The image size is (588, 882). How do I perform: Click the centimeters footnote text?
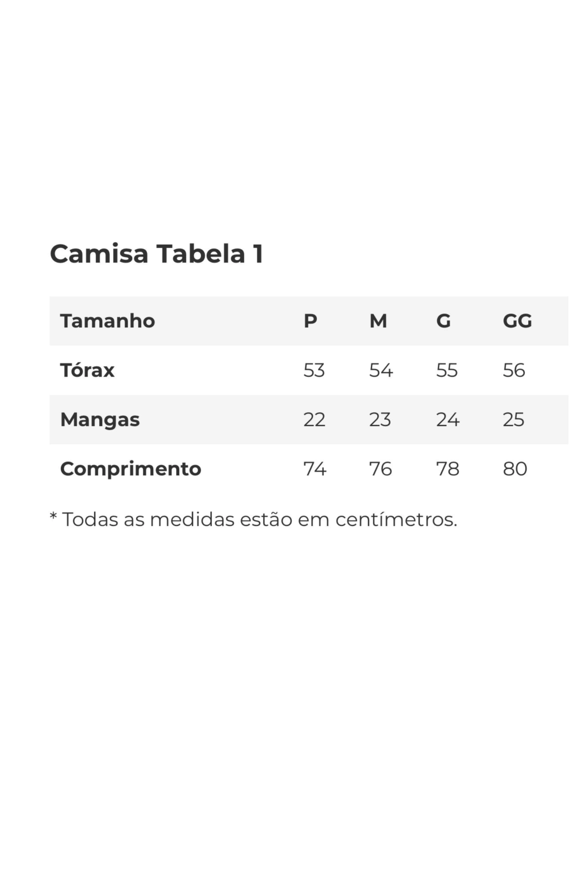pos(253,520)
